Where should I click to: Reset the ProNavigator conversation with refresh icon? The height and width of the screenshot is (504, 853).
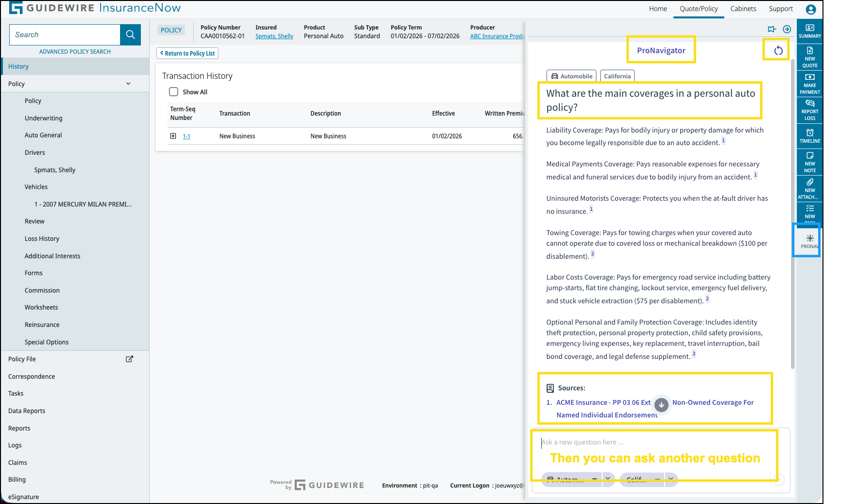(777, 49)
